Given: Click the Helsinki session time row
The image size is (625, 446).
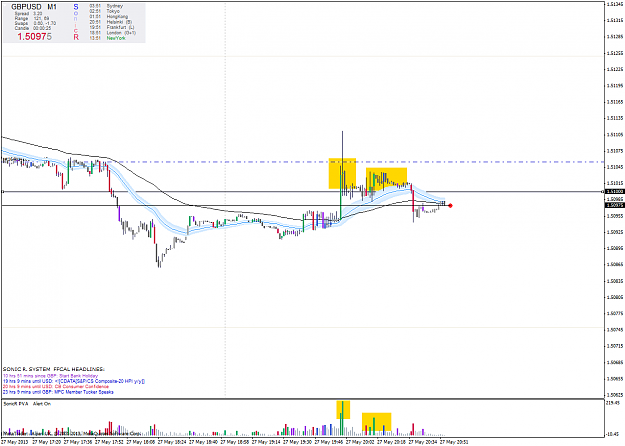Looking at the screenshot, I should [x=110, y=22].
